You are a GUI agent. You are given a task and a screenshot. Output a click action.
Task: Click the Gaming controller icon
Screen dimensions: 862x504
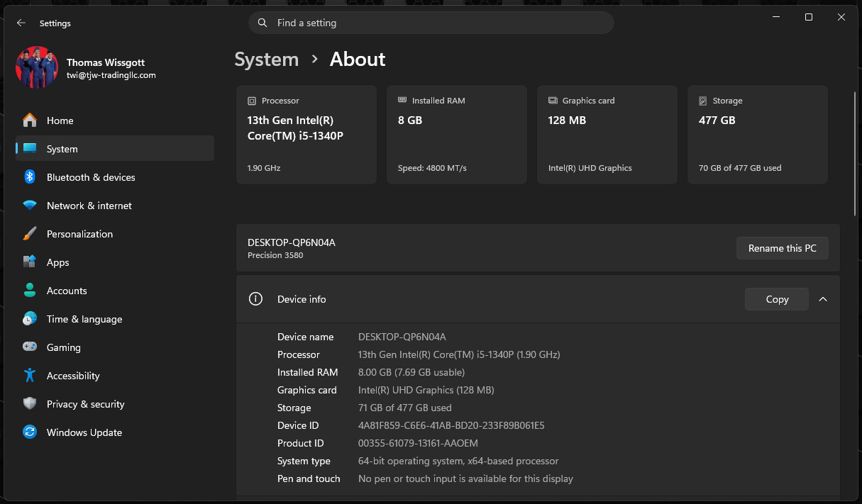pos(30,347)
